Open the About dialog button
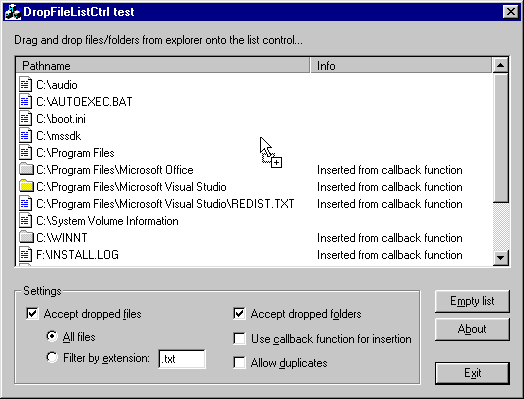Viewport: 524px width, 399px height. point(472,329)
